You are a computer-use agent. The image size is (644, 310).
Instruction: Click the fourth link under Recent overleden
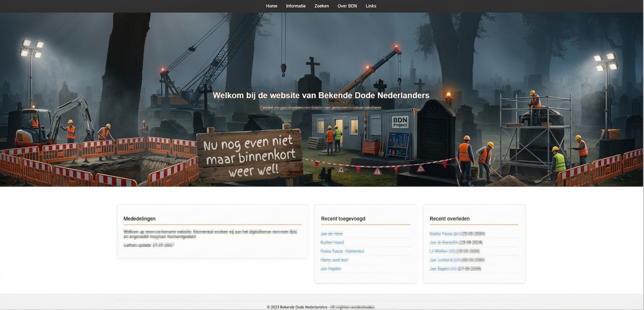point(446,260)
